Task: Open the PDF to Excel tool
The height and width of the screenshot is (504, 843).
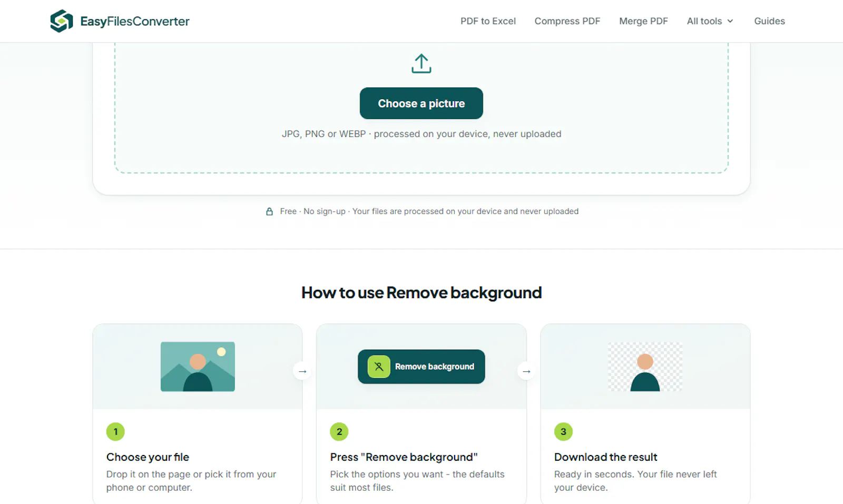Action: (x=488, y=21)
